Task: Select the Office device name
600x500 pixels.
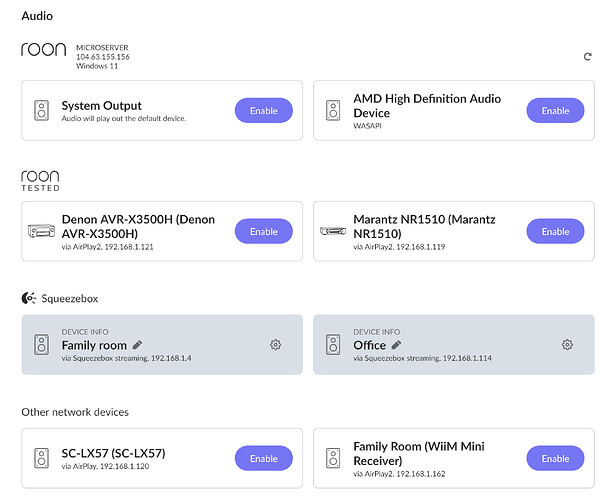Action: [x=370, y=345]
